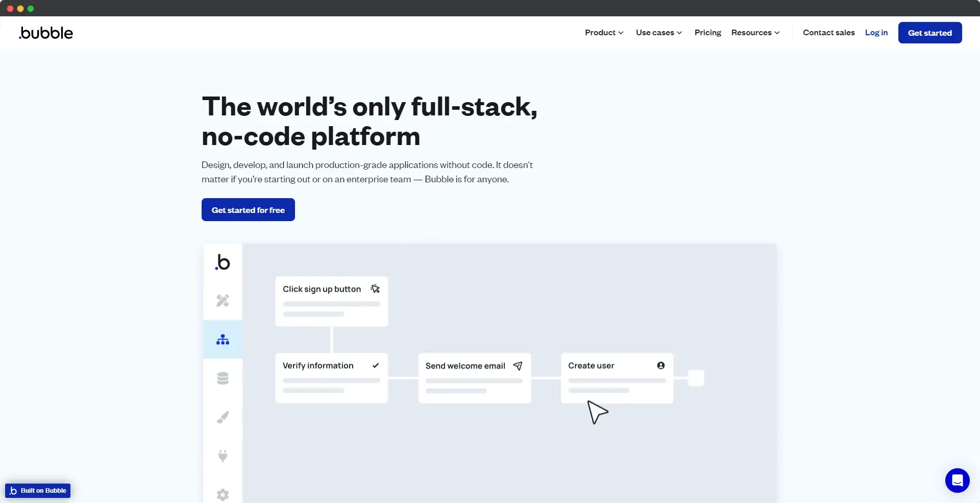Viewport: 980px width, 503px height.
Task: Select the Verify information workflow step
Action: pyautogui.click(x=332, y=378)
